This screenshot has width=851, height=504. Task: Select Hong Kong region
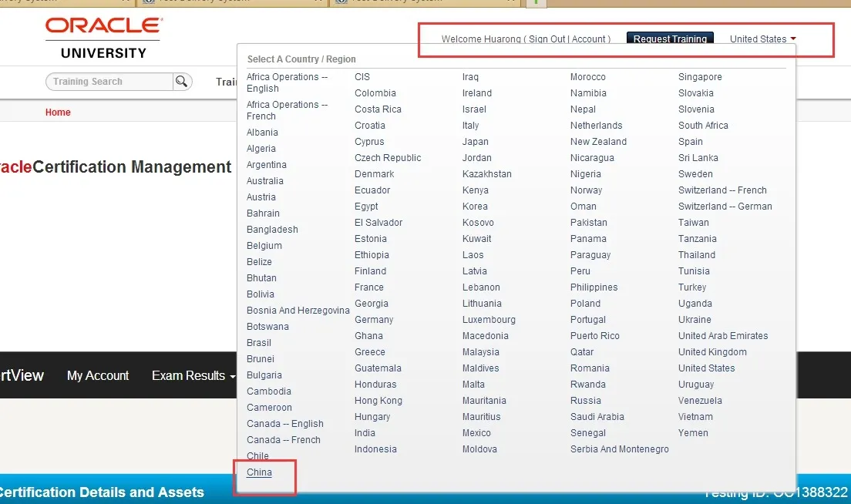378,401
